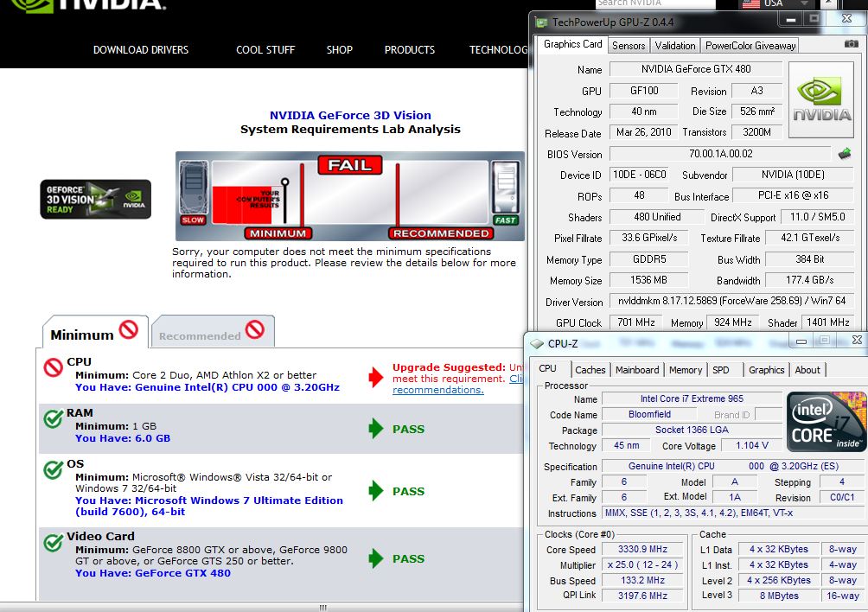This screenshot has height=612, width=868.
Task: Click the GPU-Z screenshot camera icon
Action: coord(852,45)
